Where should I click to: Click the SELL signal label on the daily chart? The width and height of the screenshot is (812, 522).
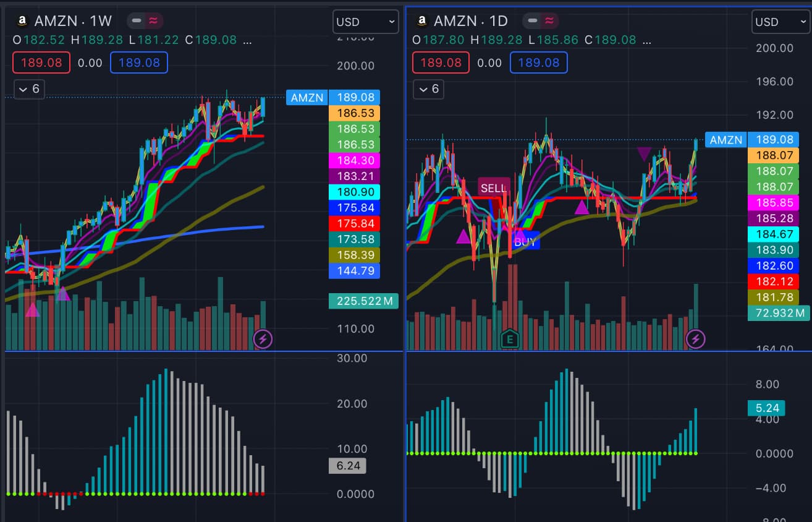493,188
